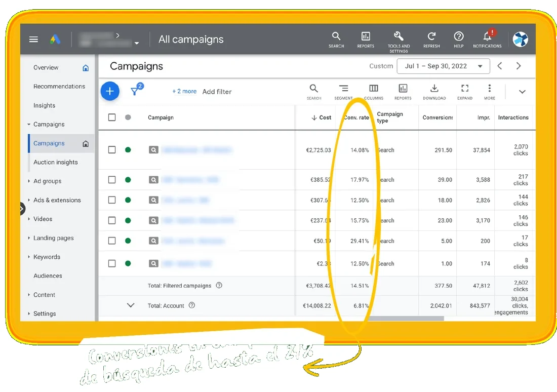Screen dimensions: 557x392
Task: Open the date range dropdown
Action: pyautogui.click(x=444, y=66)
